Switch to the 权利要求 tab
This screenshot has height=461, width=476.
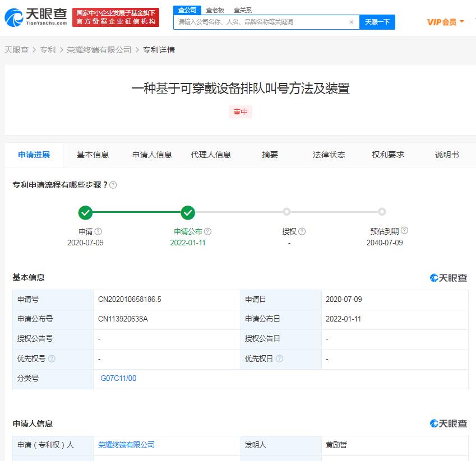(x=388, y=155)
